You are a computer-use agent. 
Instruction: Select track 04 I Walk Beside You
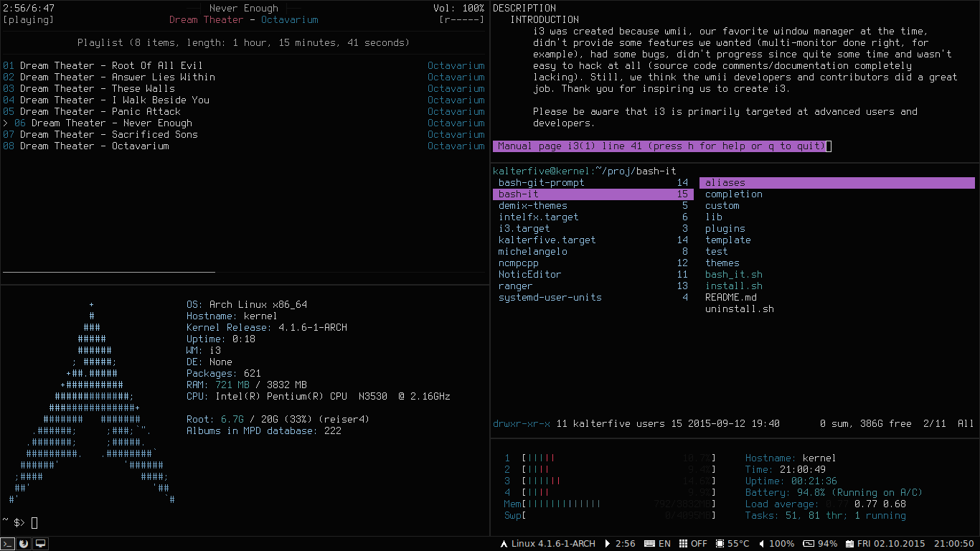244,100
